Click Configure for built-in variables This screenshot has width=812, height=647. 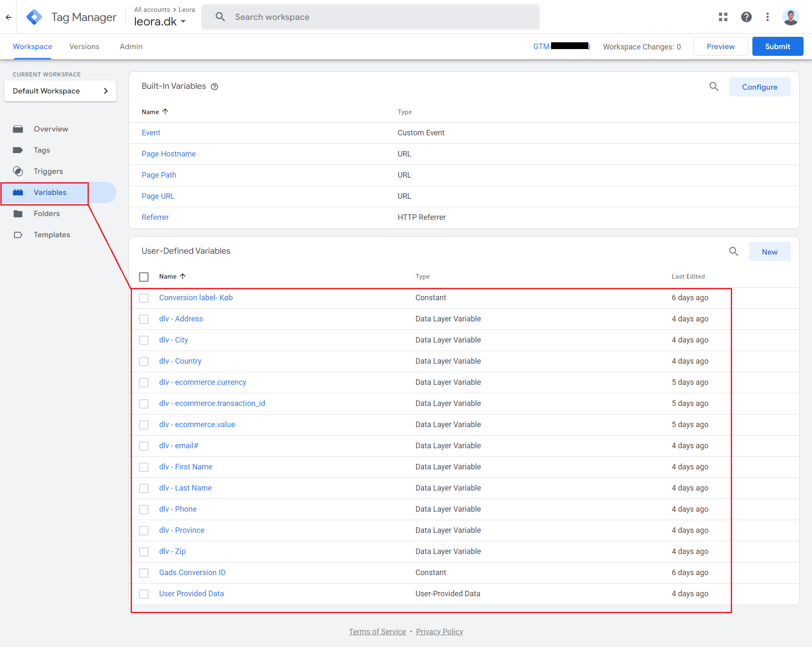pos(760,87)
